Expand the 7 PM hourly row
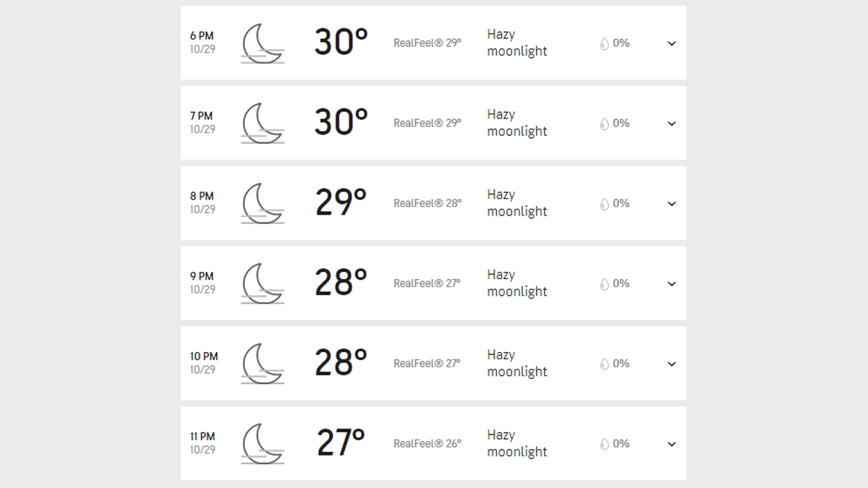 point(671,124)
